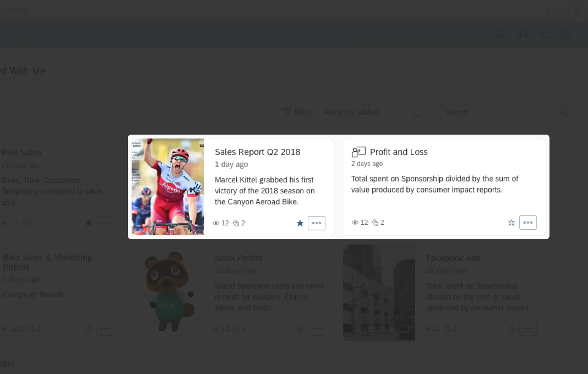588x374 pixels.
Task: Click the tags icon on Nook Profits card
Action: click(x=236, y=329)
